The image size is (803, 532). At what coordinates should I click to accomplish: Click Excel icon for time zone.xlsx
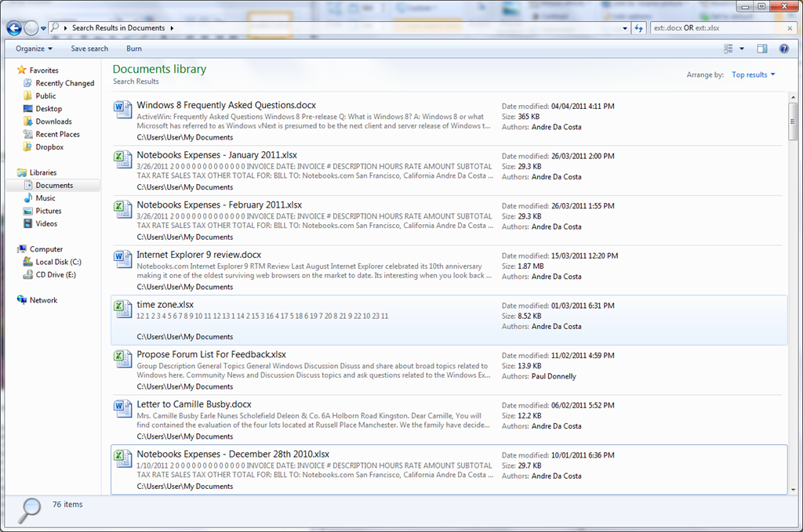pos(123,309)
